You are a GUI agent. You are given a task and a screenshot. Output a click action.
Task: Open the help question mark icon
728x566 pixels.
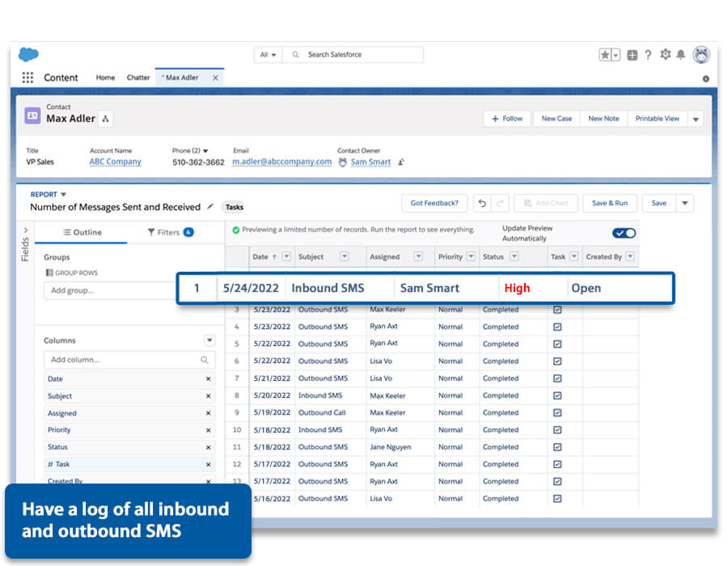coord(648,55)
